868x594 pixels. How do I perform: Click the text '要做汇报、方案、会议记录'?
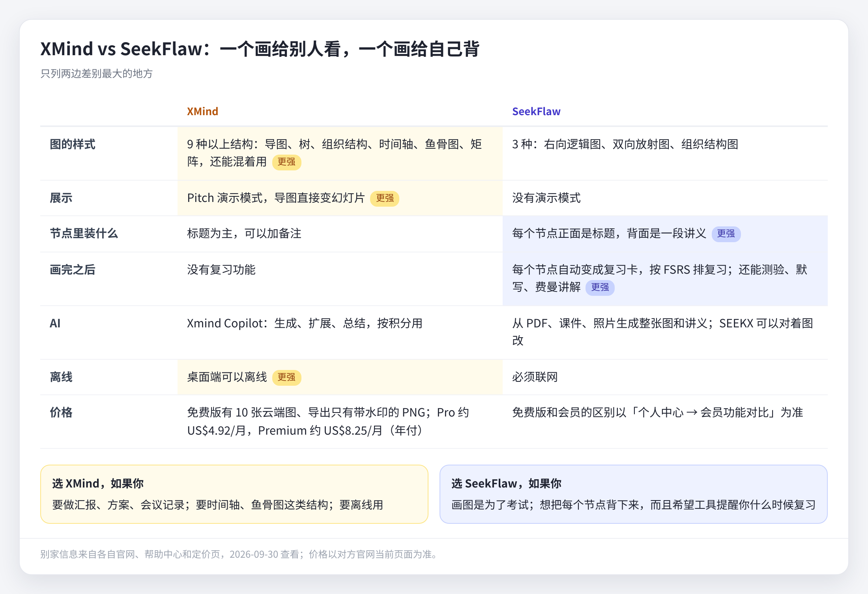(218, 505)
